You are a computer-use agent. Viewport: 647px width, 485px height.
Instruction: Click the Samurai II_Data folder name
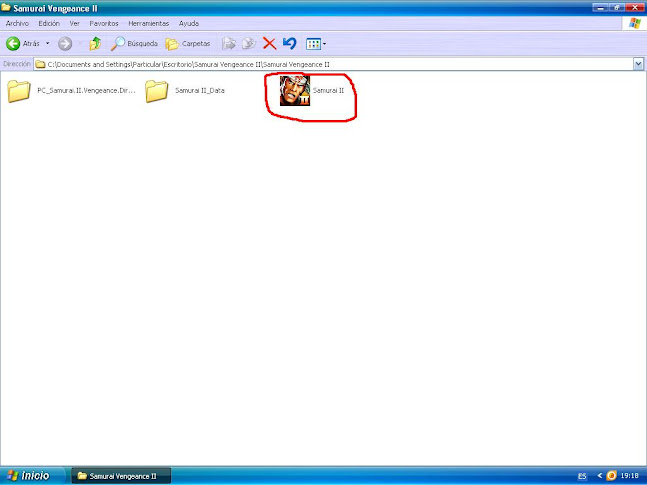(200, 90)
